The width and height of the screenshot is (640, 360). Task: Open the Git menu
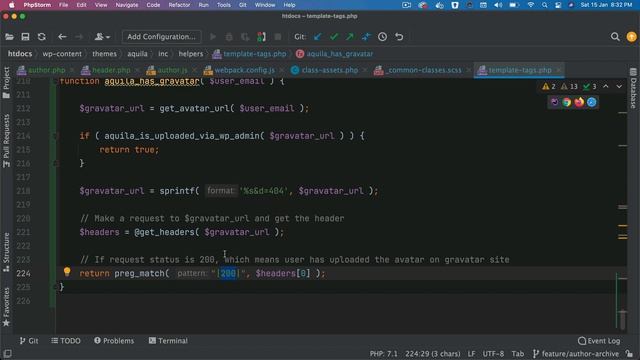point(242,5)
